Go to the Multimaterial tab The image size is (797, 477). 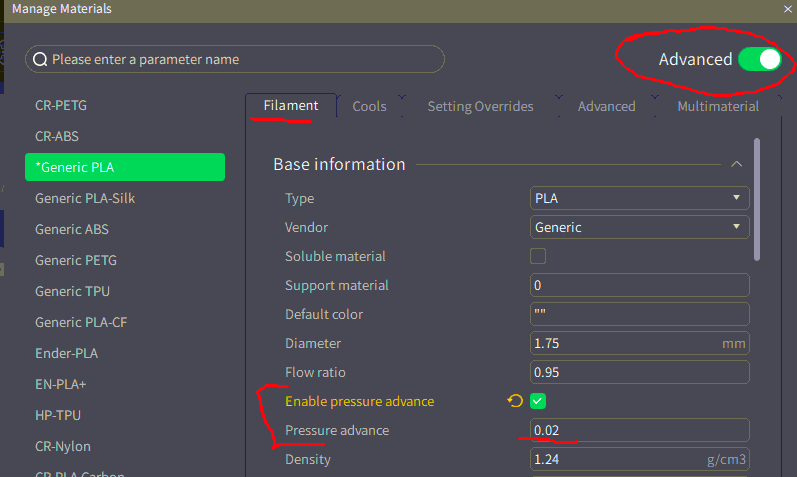(x=717, y=106)
